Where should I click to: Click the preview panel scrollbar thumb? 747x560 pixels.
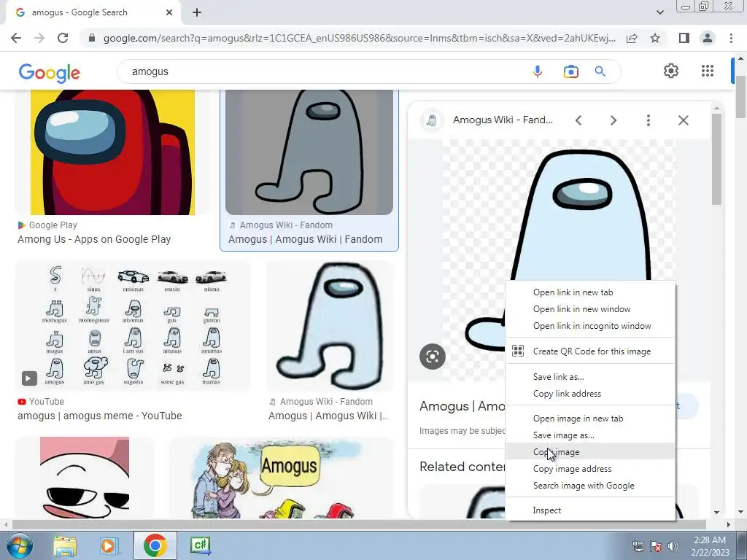point(716,160)
